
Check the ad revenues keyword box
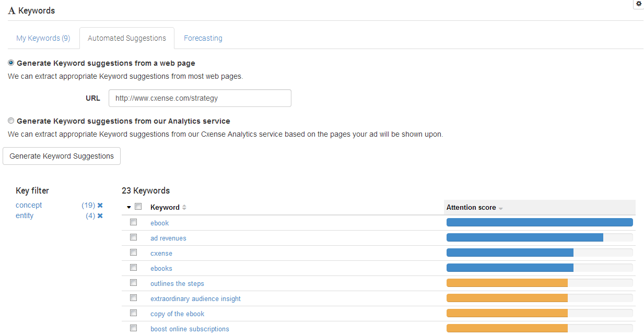[x=134, y=237]
